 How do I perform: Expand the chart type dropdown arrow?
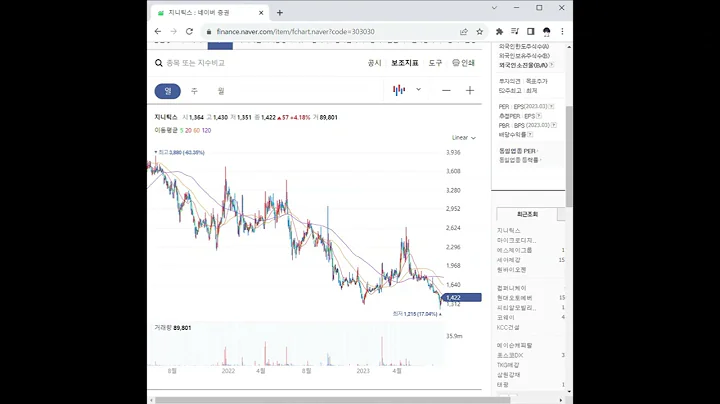(418, 90)
